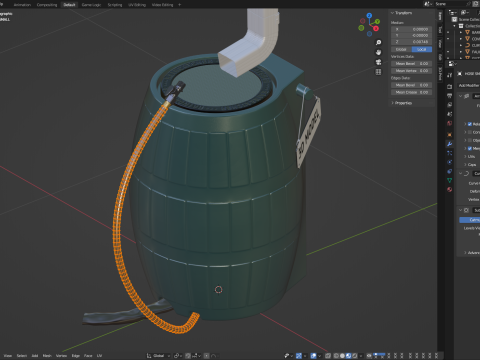This screenshot has width=480, height=360.
Task: Open the Material properties tab icon
Action: pos(450,189)
